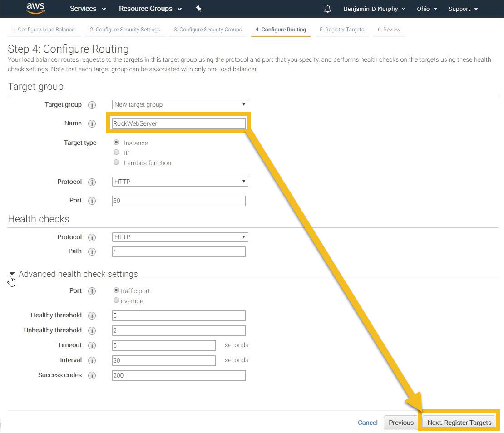504x433 pixels.
Task: Open target group Protocol dropdown
Action: point(180,182)
